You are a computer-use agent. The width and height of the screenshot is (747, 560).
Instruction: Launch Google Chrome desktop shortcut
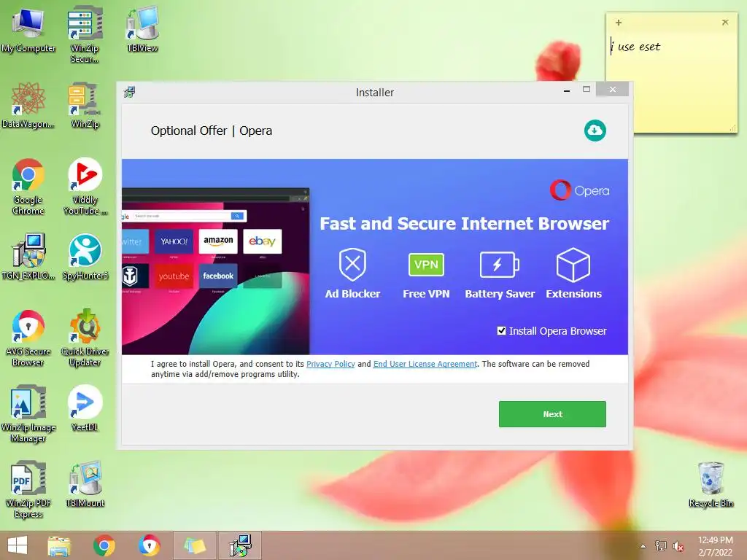(28, 187)
